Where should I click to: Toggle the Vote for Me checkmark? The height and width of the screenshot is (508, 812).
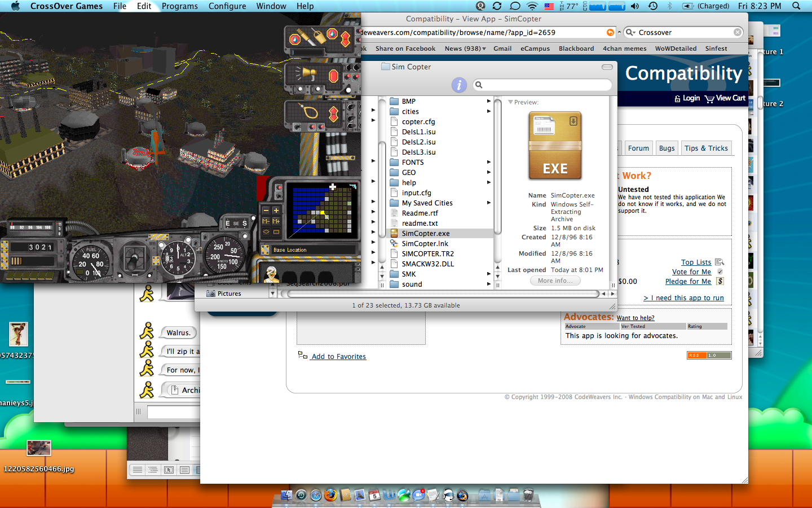coord(720,272)
